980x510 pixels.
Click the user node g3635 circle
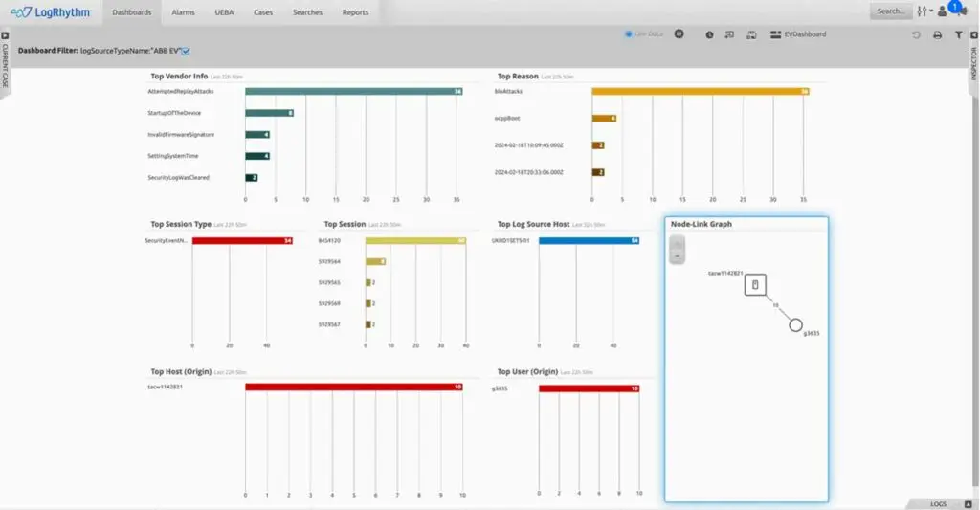795,324
